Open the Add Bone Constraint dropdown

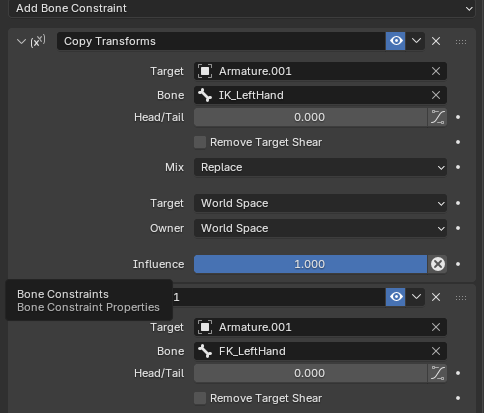coord(242,8)
